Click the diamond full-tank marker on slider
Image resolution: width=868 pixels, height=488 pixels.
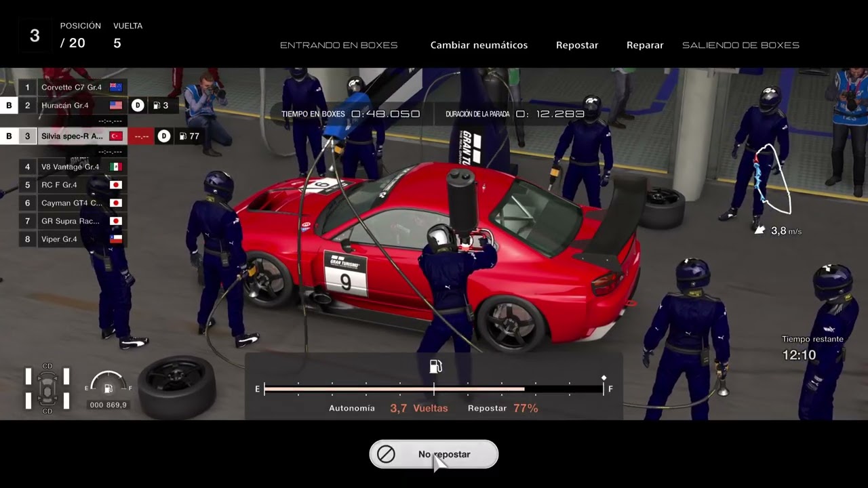tap(604, 378)
